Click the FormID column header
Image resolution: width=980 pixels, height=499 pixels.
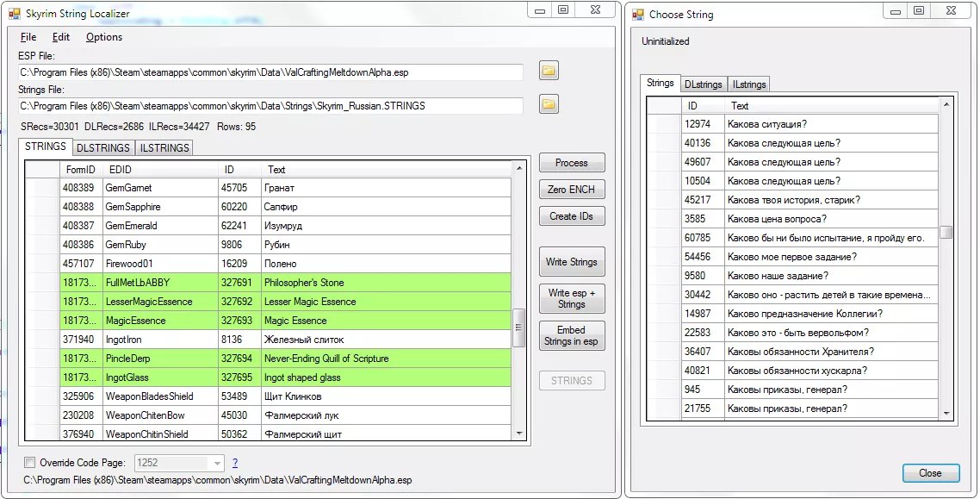point(81,170)
